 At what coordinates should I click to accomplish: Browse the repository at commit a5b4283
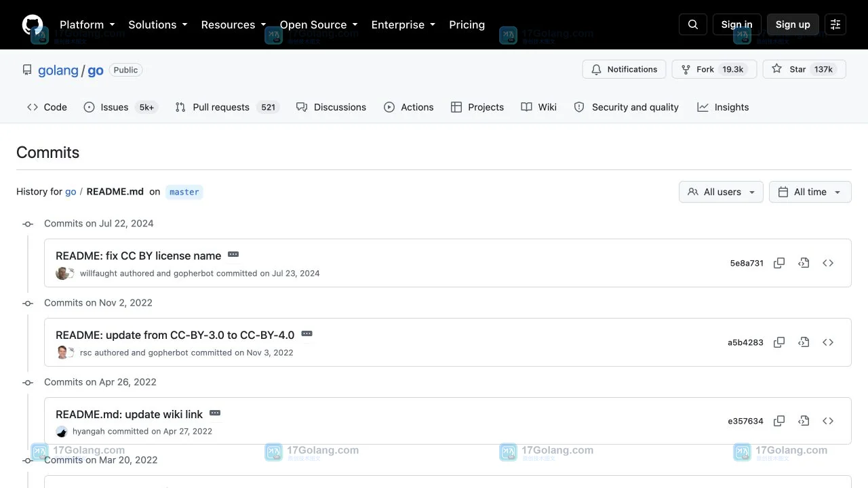(828, 342)
